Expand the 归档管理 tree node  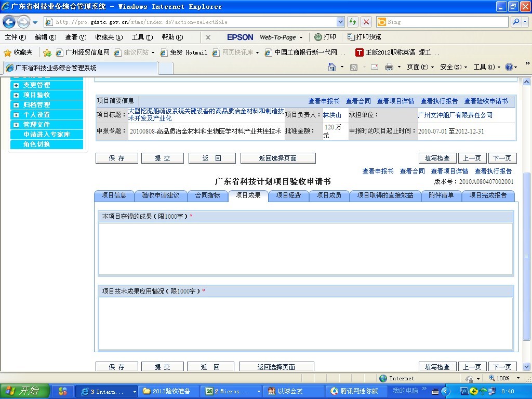[16, 105]
